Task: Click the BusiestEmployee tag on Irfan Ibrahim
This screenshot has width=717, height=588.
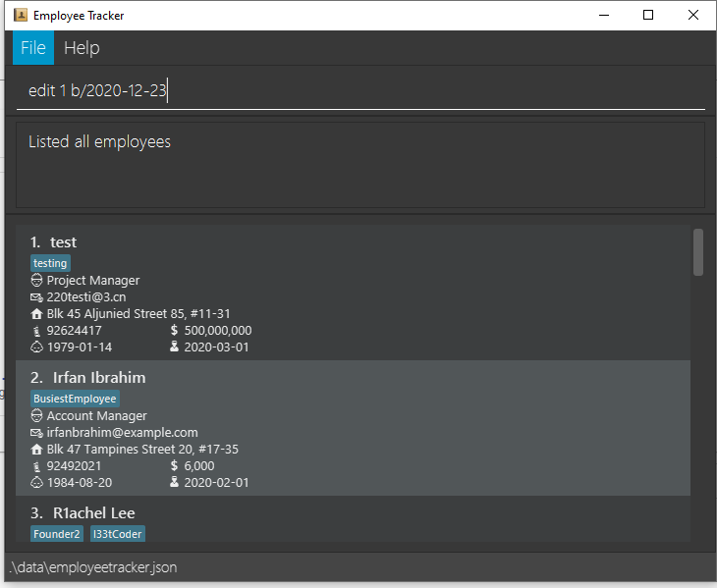Action: [75, 399]
